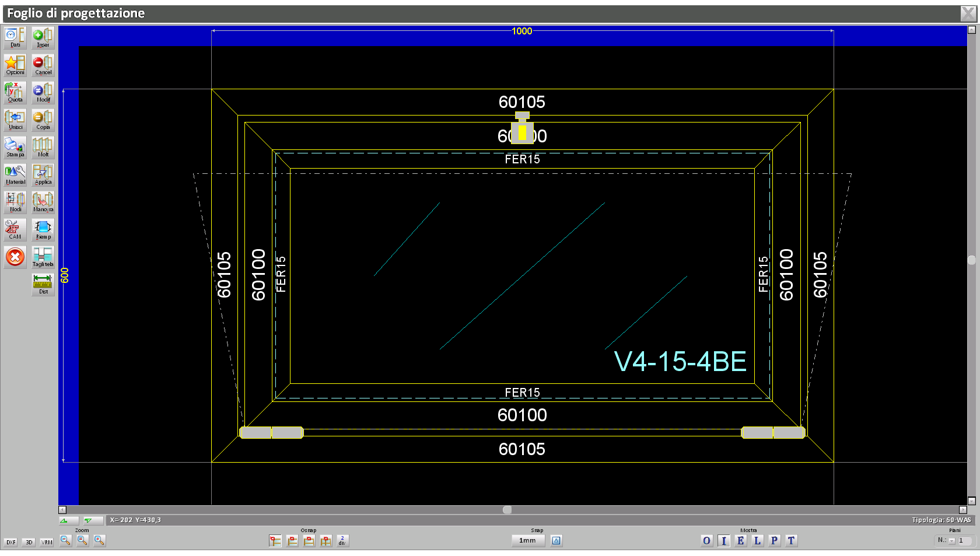Click the DXF button
The height and width of the screenshot is (556, 980).
click(11, 542)
